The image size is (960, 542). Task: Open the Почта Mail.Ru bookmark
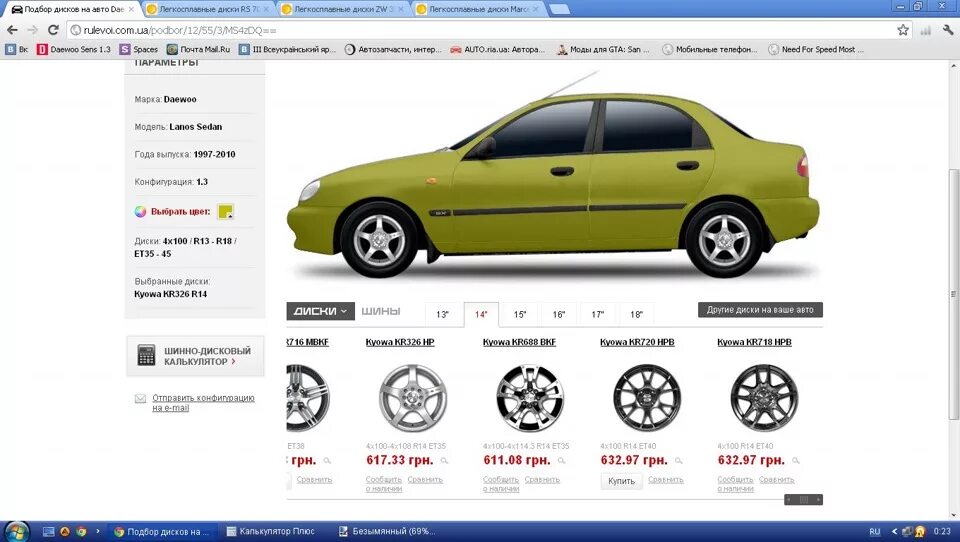pos(198,50)
